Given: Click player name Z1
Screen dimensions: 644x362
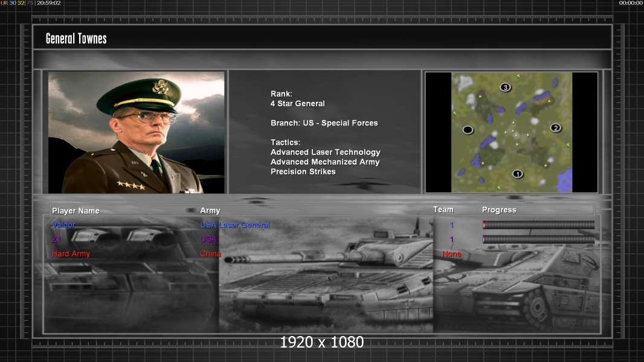Looking at the screenshot, I should 57,239.
